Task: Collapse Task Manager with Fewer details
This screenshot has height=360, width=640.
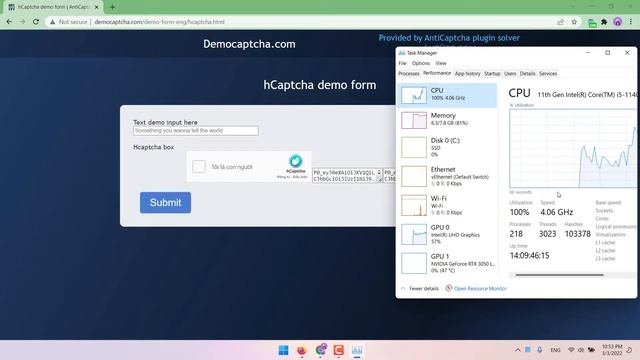Action: point(420,289)
